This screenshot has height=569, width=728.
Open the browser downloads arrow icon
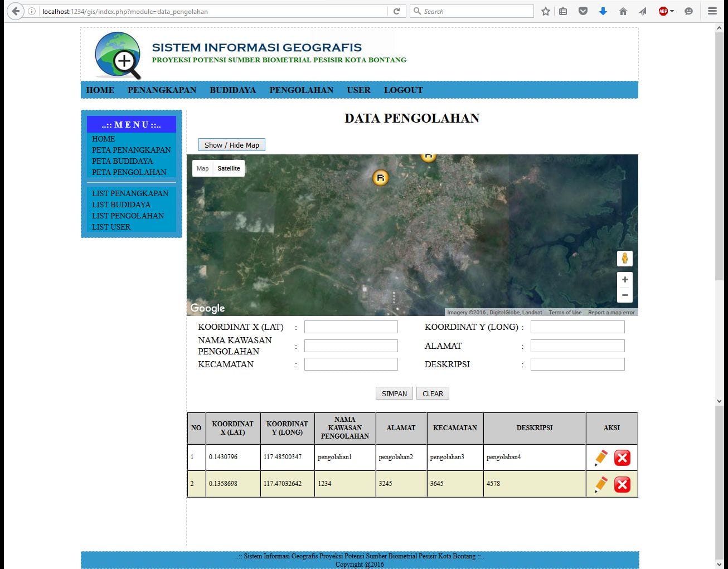pyautogui.click(x=603, y=11)
